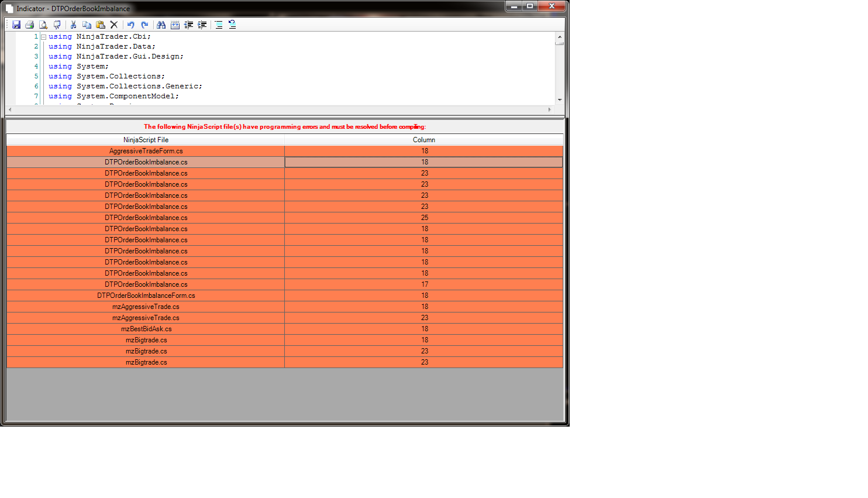868x498 pixels.
Task: Click the Cut scissors icon
Action: pos(73,25)
